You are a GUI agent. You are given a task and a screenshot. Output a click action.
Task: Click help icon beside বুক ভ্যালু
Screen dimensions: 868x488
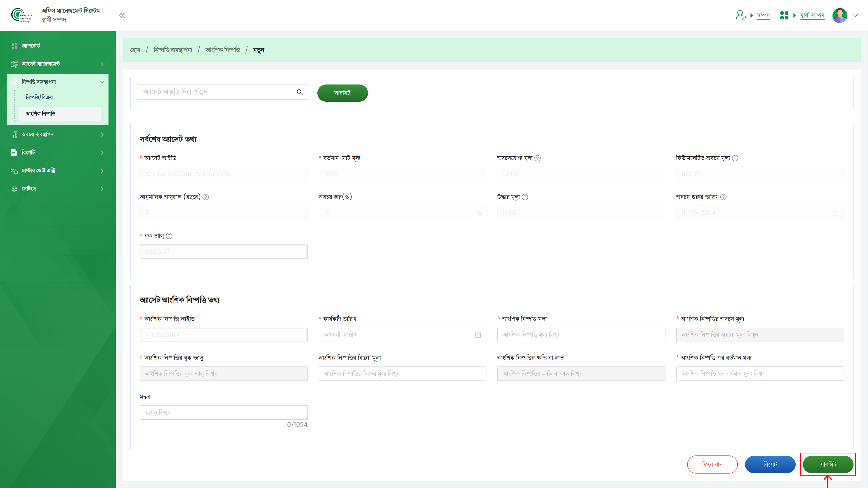[x=169, y=236]
